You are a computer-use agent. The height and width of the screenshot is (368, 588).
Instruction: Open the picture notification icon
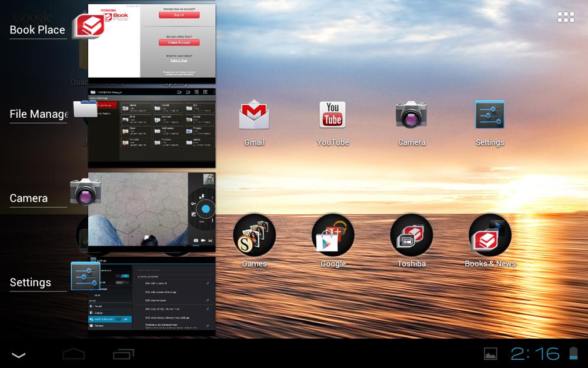(x=490, y=354)
